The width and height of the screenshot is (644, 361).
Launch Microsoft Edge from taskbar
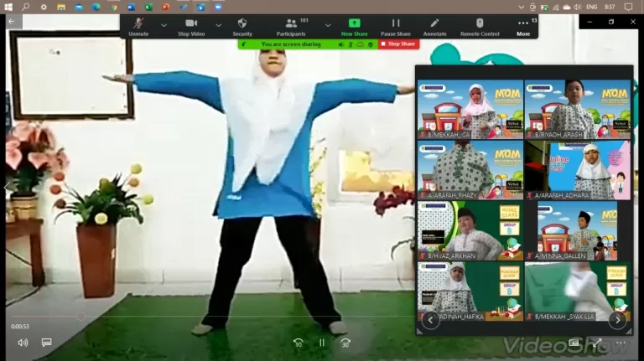(96, 7)
